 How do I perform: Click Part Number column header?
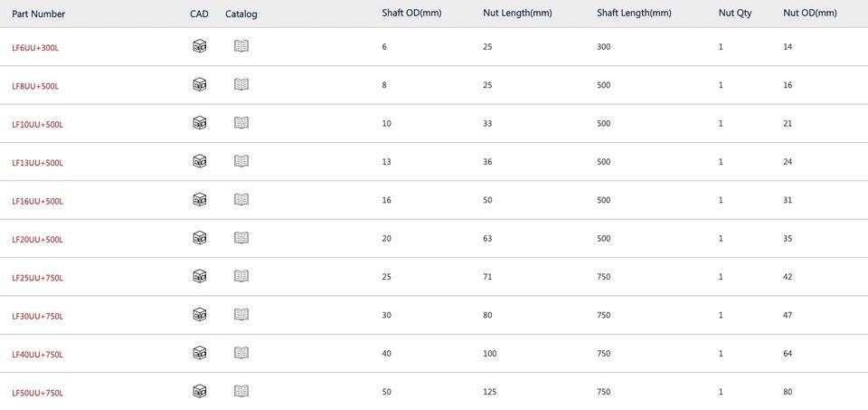click(38, 14)
